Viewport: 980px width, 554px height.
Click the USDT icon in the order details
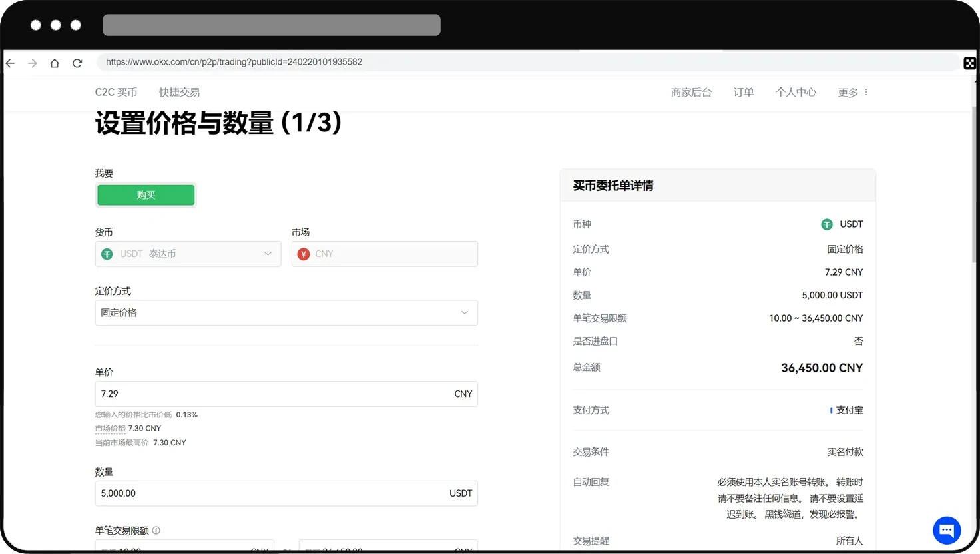[x=827, y=224]
